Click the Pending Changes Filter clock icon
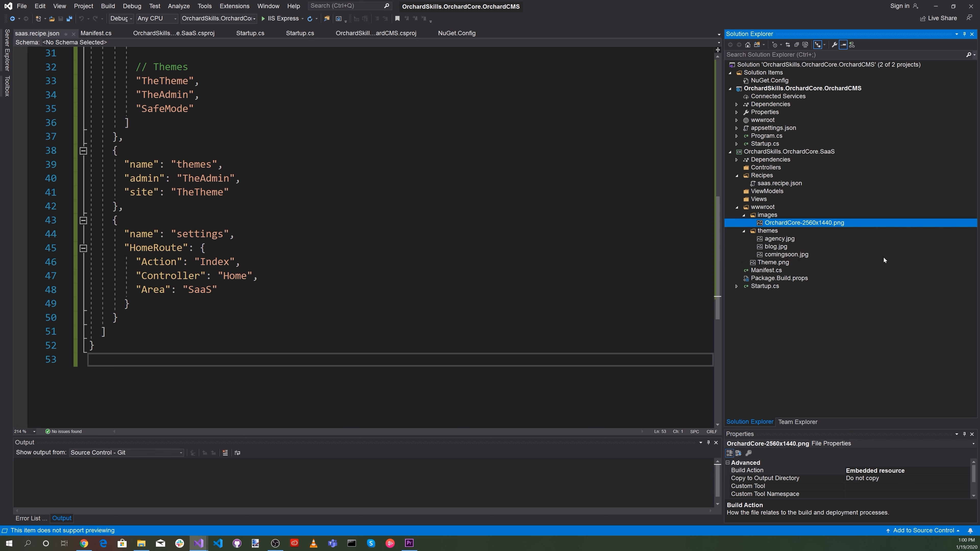The image size is (980, 551). coord(774,45)
